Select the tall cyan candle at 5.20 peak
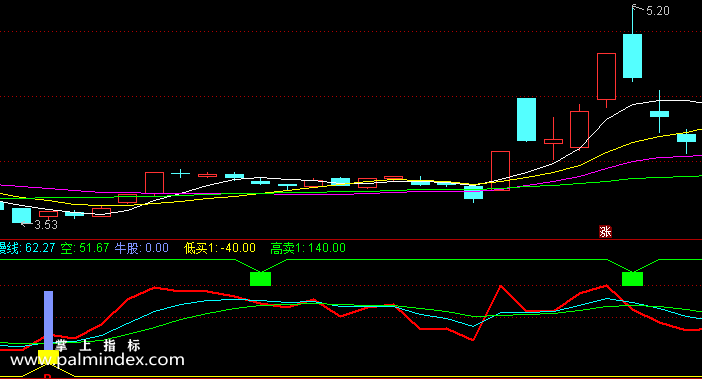Image resolution: width=702 pixels, height=379 pixels. (x=632, y=56)
